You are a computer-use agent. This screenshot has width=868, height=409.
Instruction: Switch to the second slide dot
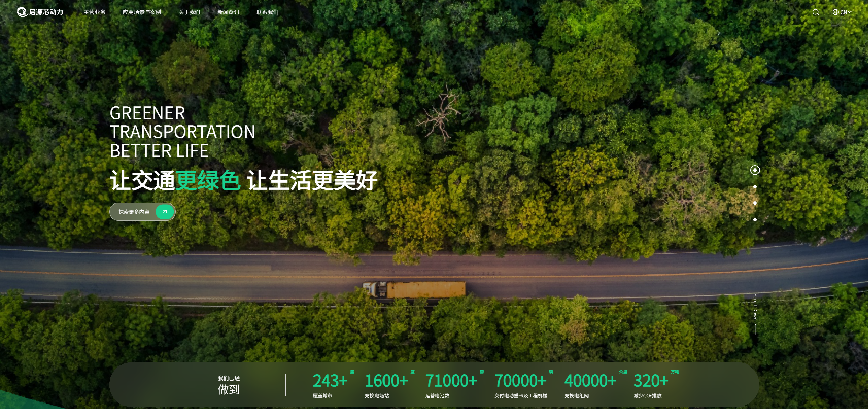(x=755, y=187)
